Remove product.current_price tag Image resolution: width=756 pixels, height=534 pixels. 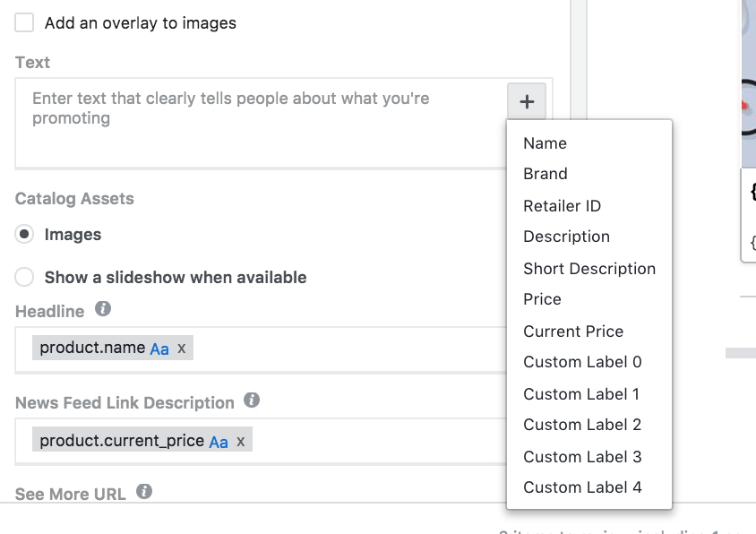click(241, 441)
